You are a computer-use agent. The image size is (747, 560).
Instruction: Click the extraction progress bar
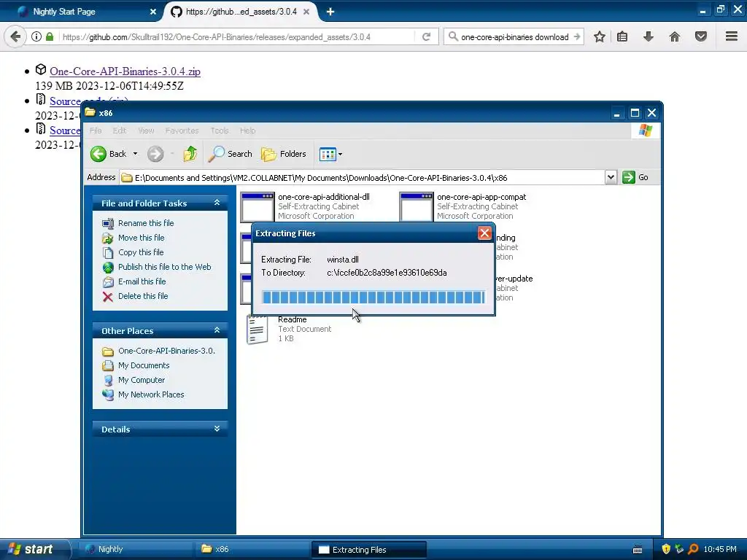(x=373, y=297)
